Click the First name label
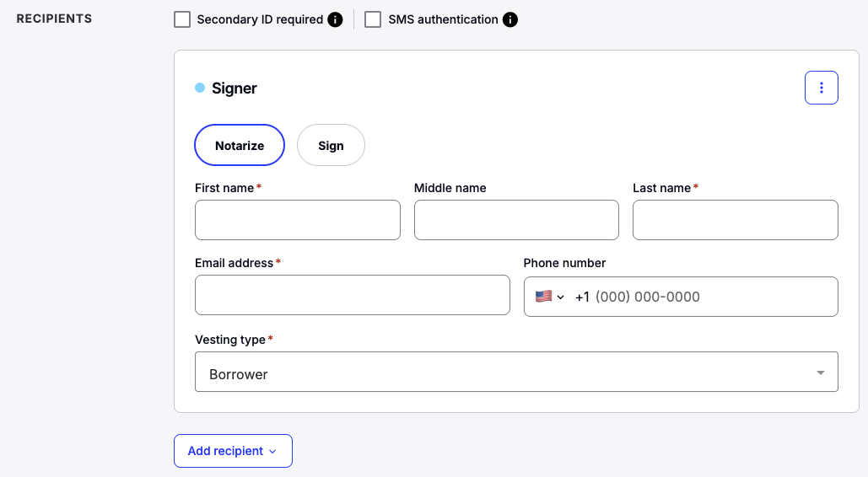 pos(224,188)
